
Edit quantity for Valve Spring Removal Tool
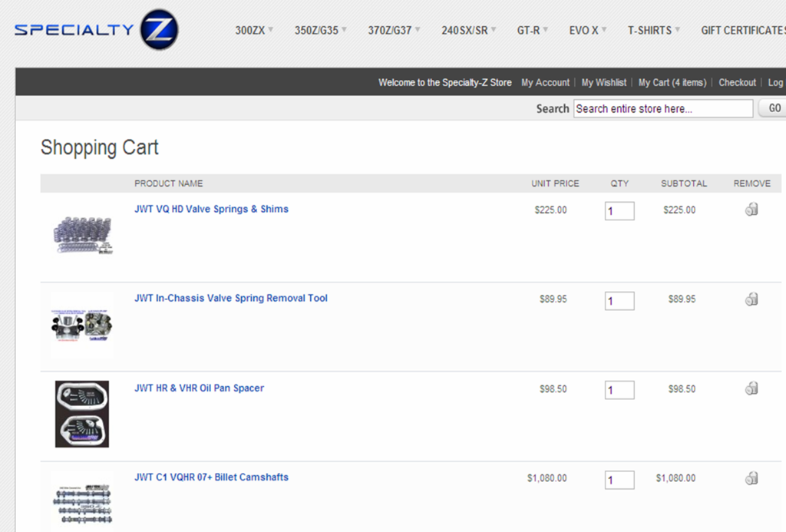point(619,301)
